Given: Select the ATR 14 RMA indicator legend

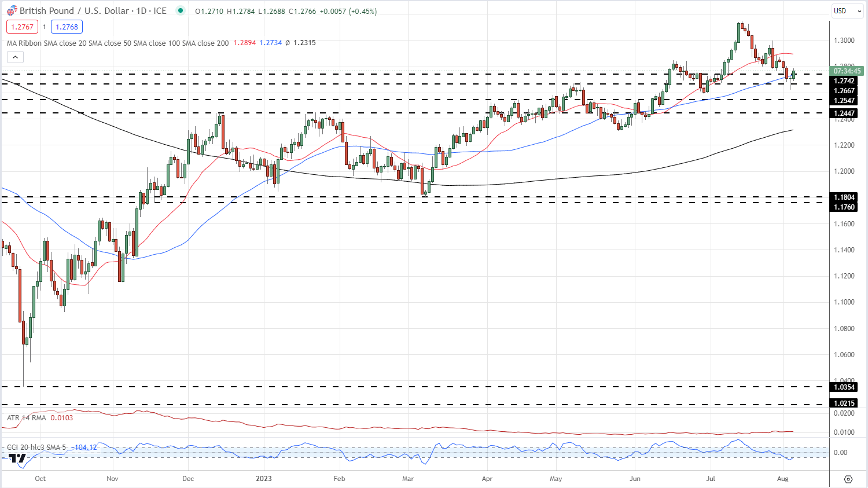Looking at the screenshot, I should pos(27,417).
